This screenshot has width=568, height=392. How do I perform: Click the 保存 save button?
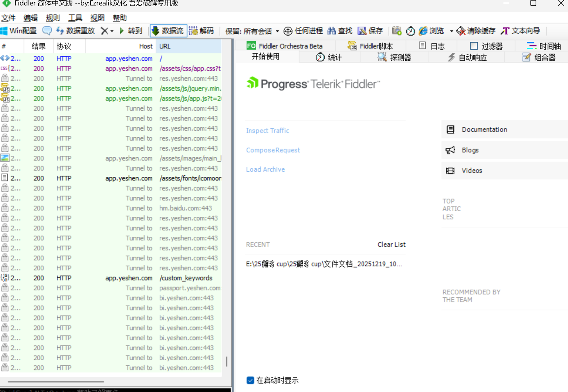[370, 31]
